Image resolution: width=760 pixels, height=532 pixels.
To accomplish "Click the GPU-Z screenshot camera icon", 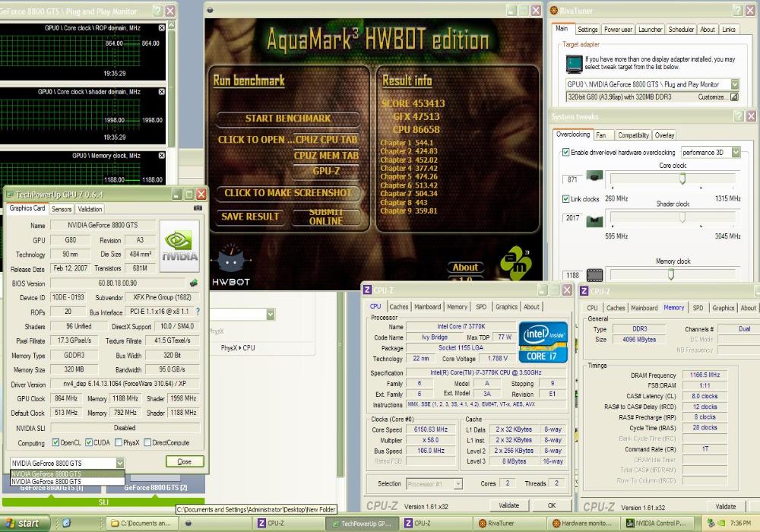I will 198,207.
